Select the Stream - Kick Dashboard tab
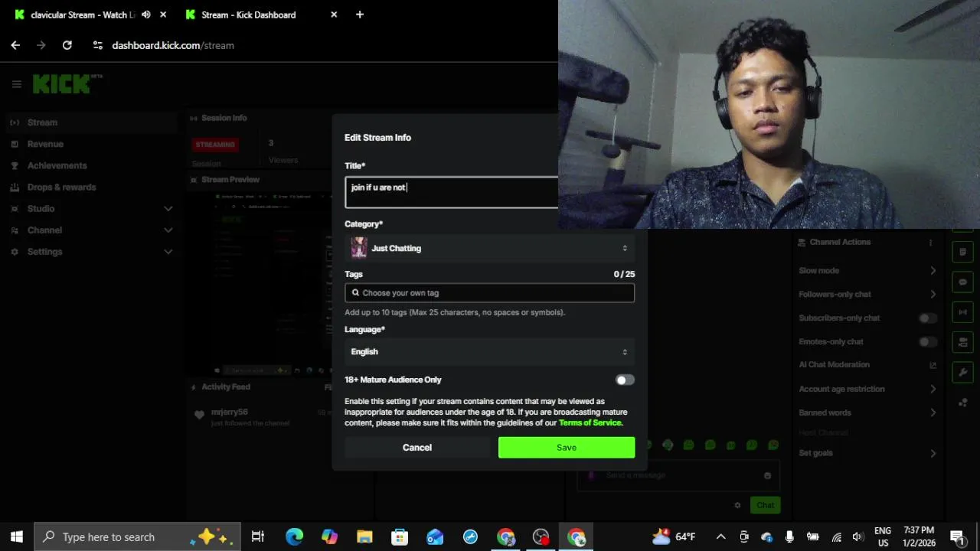Viewport: 980px width, 551px height. 248,15
